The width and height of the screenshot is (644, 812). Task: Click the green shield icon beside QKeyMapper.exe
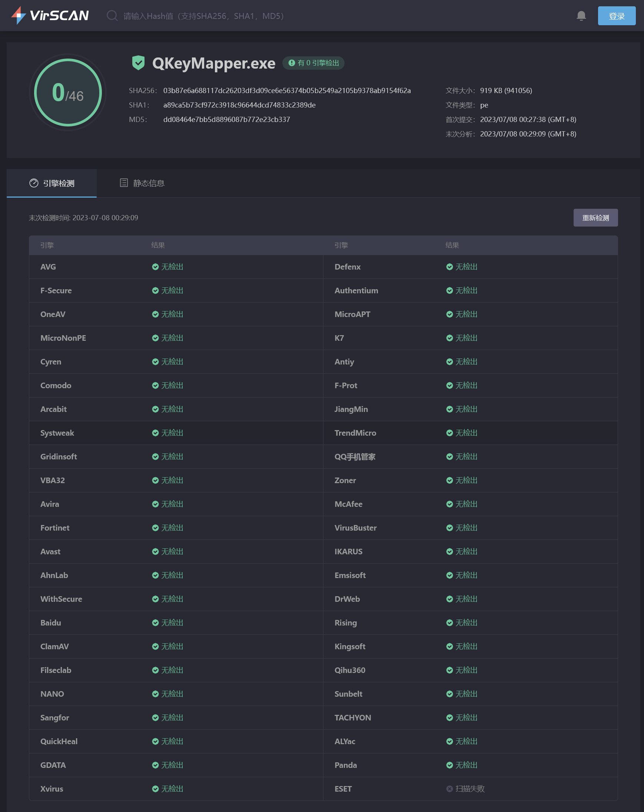pyautogui.click(x=139, y=63)
